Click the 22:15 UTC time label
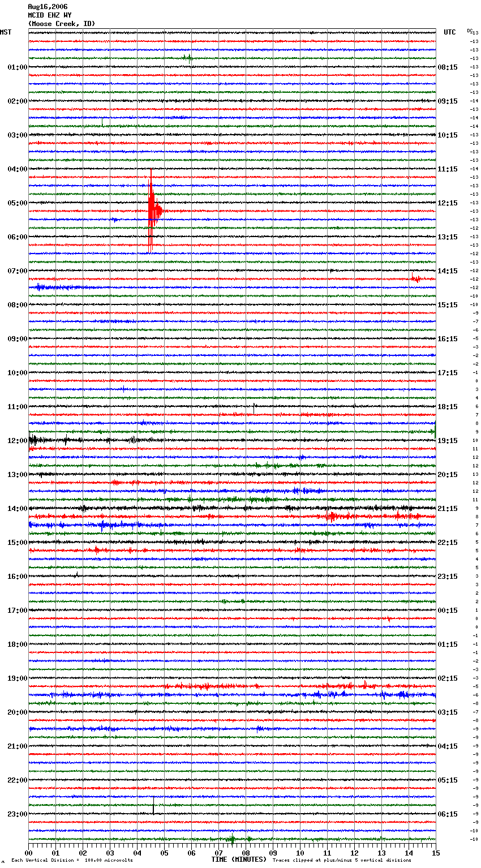Image resolution: width=481 pixels, height=868 pixels. (x=448, y=543)
